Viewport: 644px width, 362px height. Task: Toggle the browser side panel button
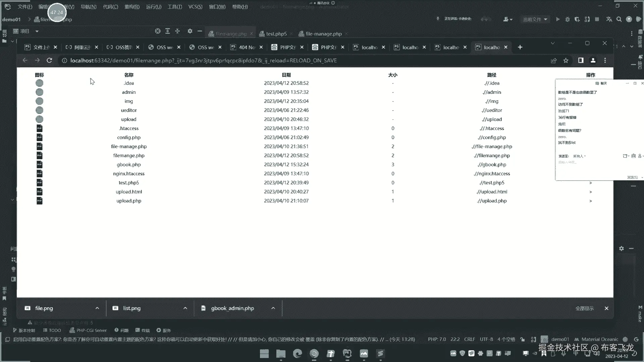581,60
